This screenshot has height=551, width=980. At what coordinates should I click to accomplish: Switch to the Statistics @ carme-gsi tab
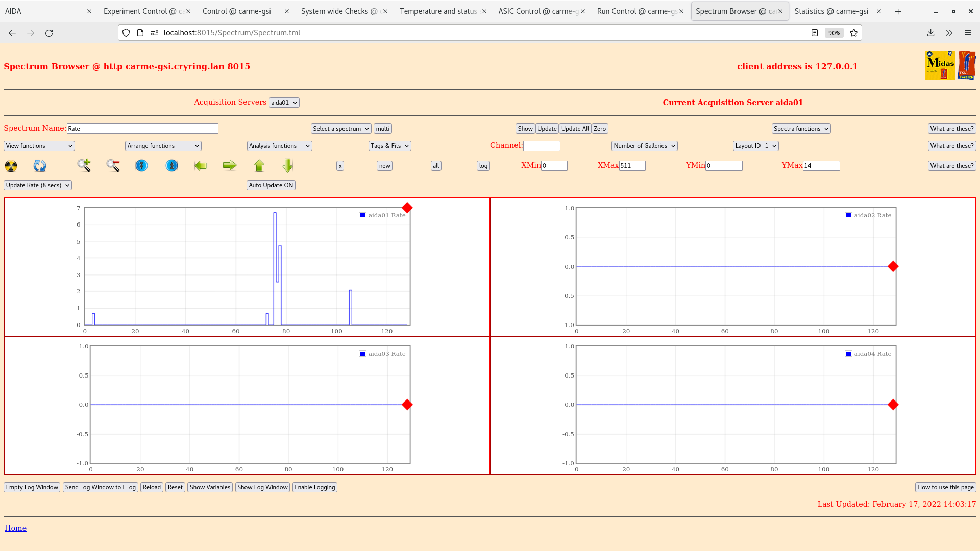[x=831, y=11]
